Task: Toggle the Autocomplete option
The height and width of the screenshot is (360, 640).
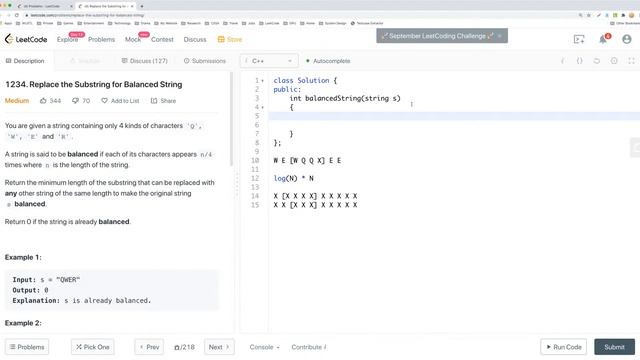Action: (x=328, y=61)
